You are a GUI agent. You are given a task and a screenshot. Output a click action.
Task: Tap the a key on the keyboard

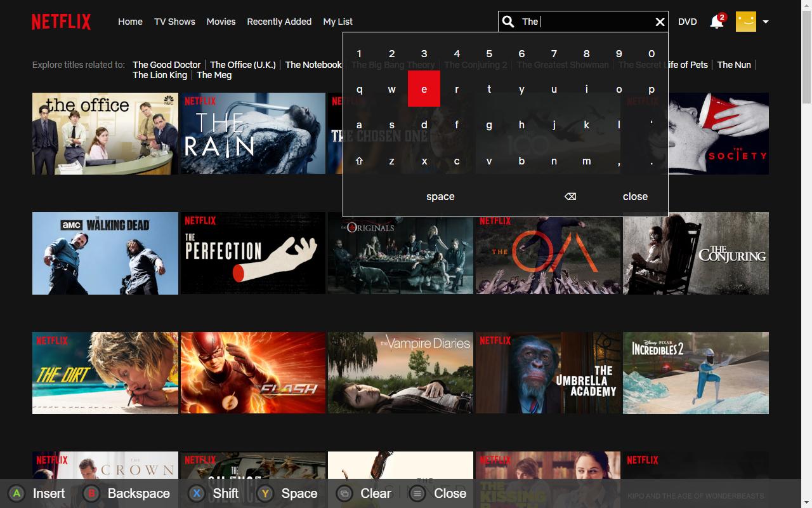click(x=359, y=125)
